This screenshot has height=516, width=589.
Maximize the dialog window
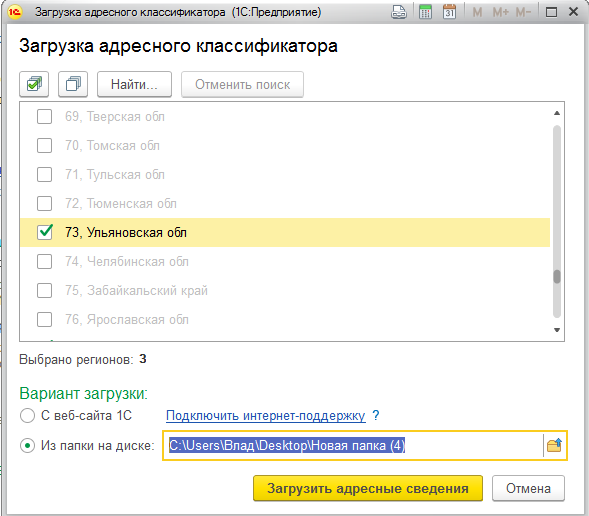(x=551, y=12)
